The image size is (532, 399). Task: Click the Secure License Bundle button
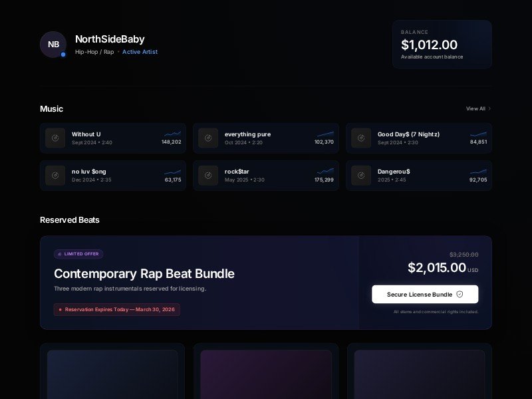click(x=424, y=294)
